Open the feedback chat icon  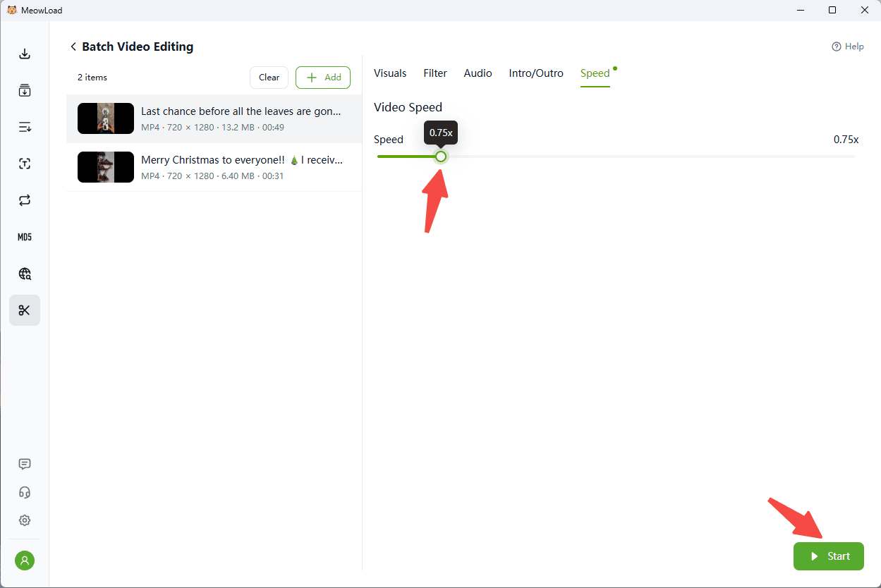pos(25,464)
